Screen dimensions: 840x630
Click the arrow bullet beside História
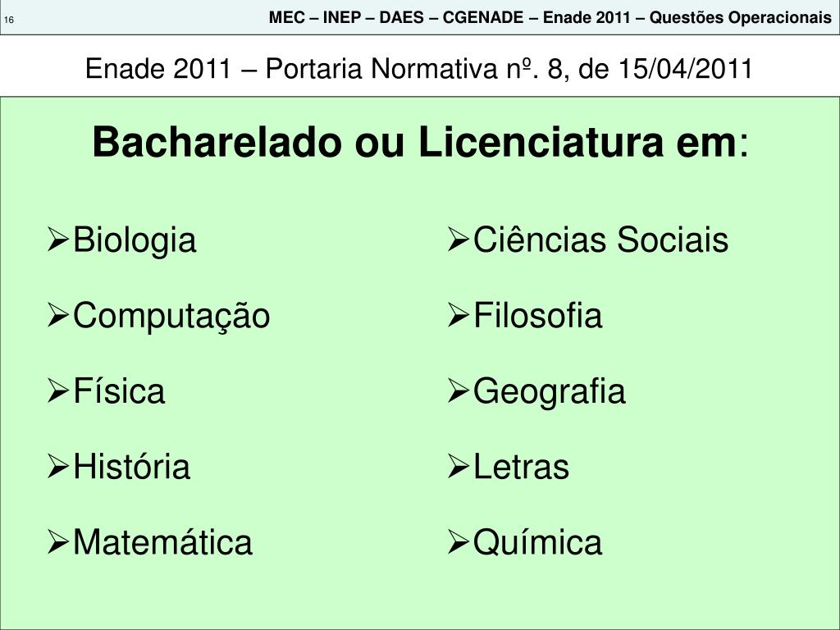point(58,467)
